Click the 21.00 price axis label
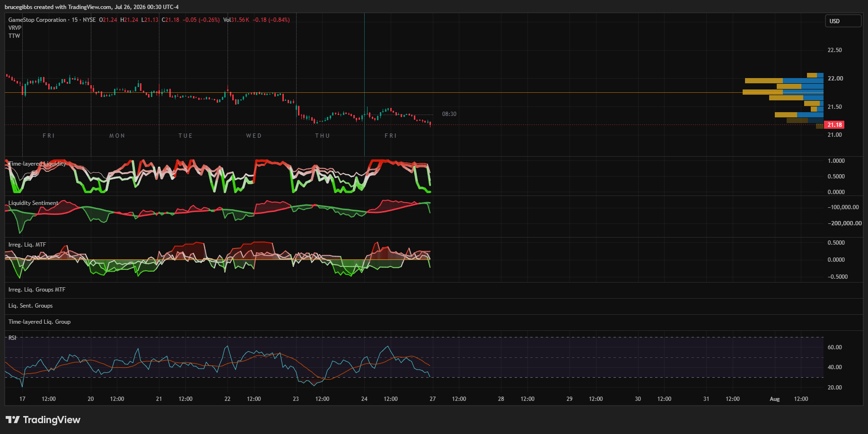Screen dimensions: 868x434 pyautogui.click(x=834, y=135)
